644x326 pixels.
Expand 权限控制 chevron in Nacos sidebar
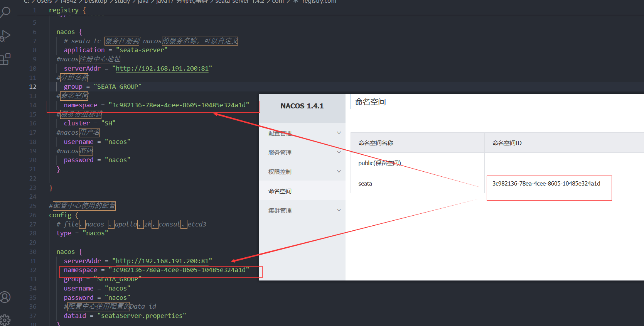339,172
